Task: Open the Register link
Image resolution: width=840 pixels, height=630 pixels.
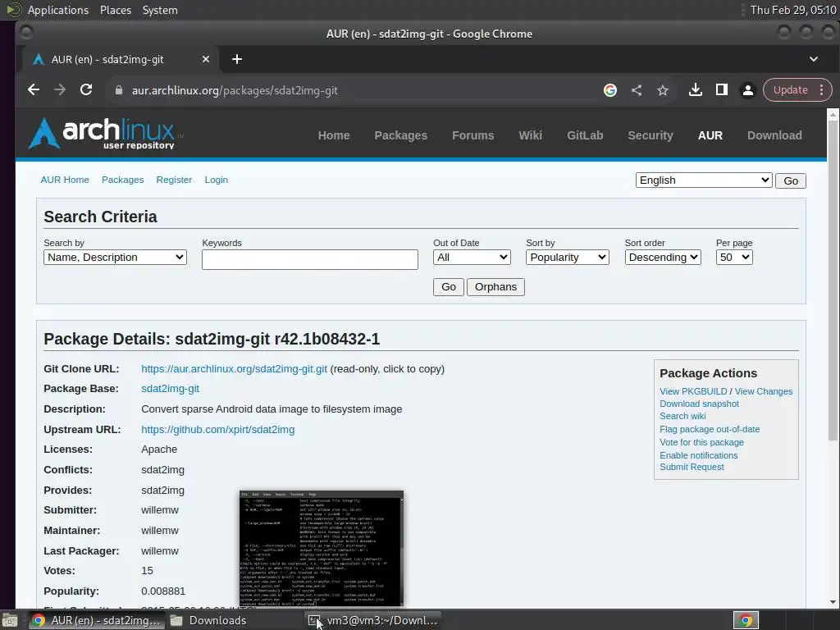Action: (174, 180)
